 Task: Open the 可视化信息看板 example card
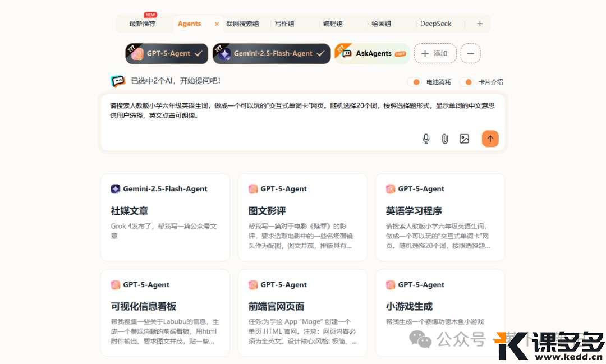[165, 313]
